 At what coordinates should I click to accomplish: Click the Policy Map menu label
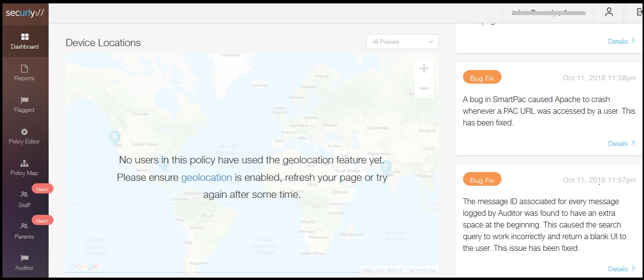(24, 173)
